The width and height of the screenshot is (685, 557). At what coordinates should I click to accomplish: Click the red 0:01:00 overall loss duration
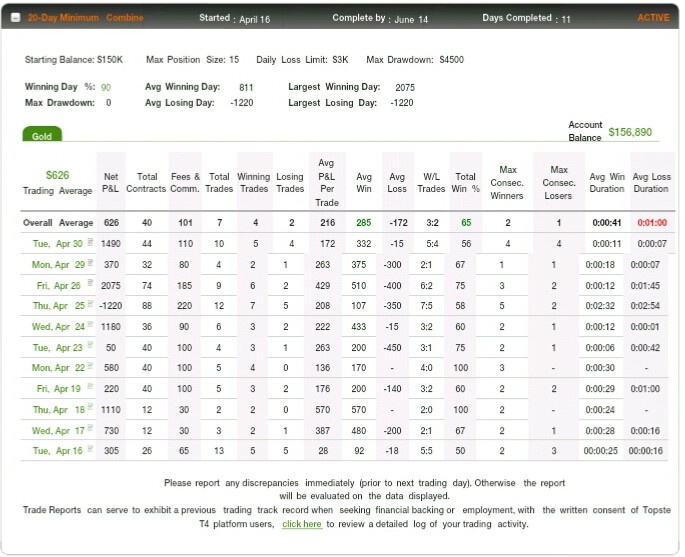pos(652,223)
